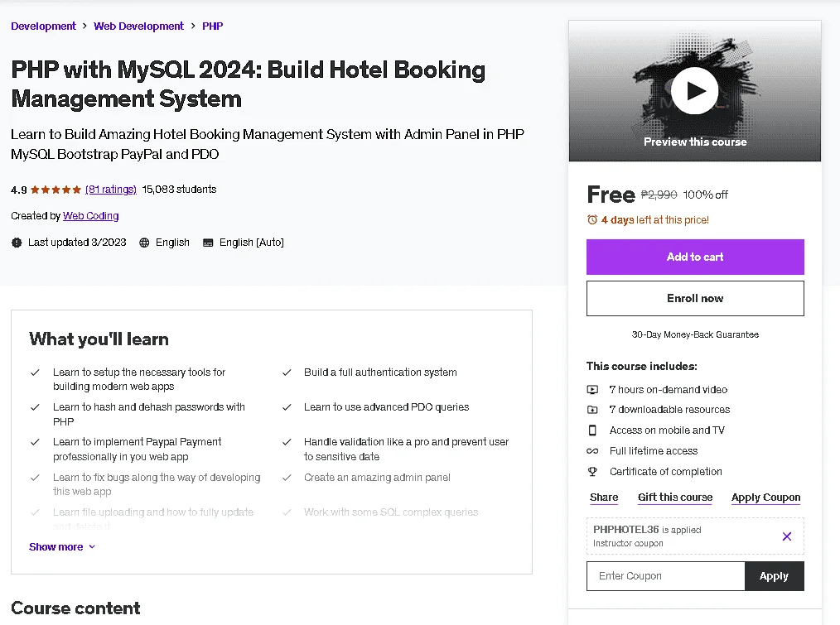Click the downloadable resources icon
This screenshot has width=840, height=625.
click(592, 410)
